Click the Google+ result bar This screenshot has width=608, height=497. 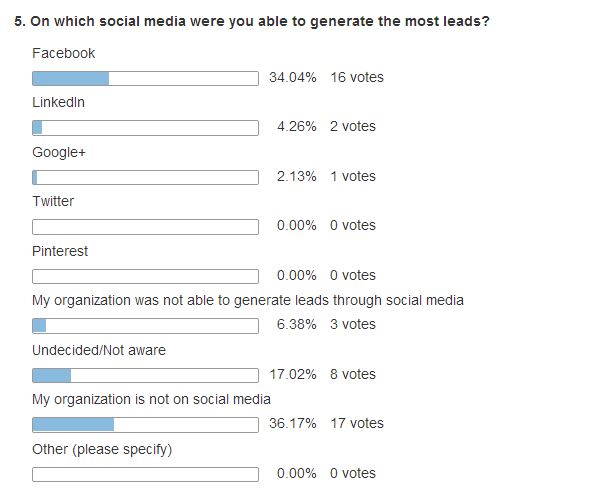point(145,177)
